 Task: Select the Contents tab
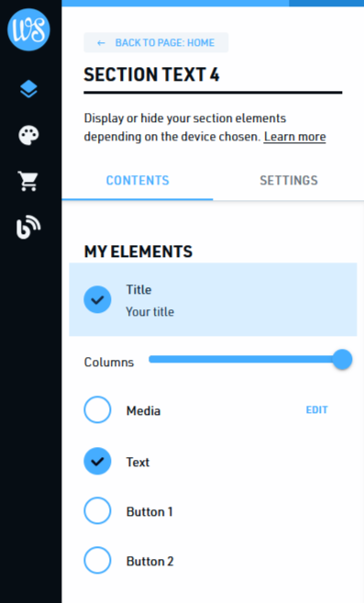(x=138, y=181)
